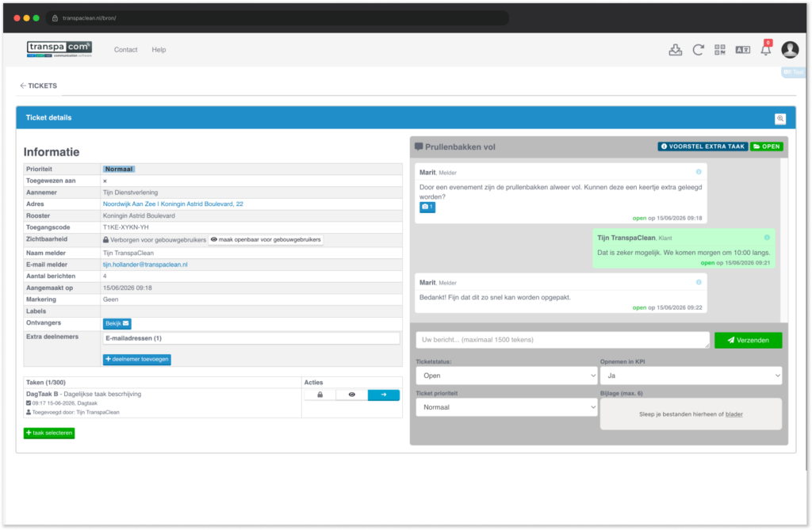Click the 'Aangemaakt op' date value
The width and height of the screenshot is (812, 530).
click(x=128, y=288)
